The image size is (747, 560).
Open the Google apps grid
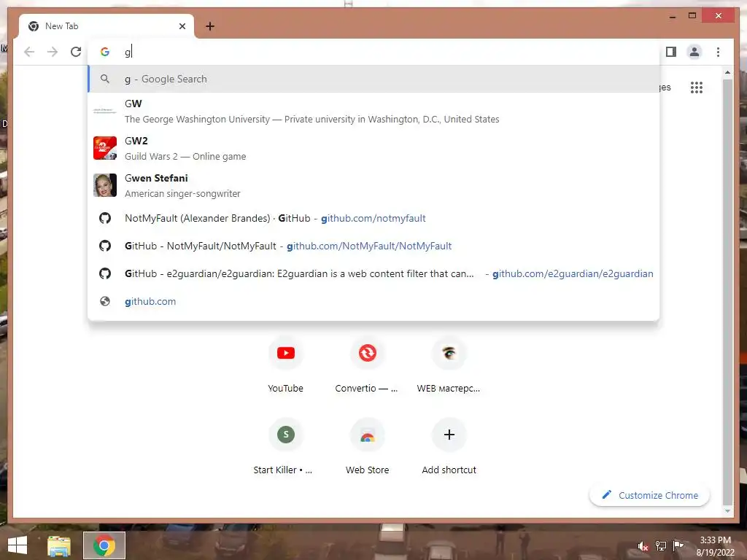point(697,87)
